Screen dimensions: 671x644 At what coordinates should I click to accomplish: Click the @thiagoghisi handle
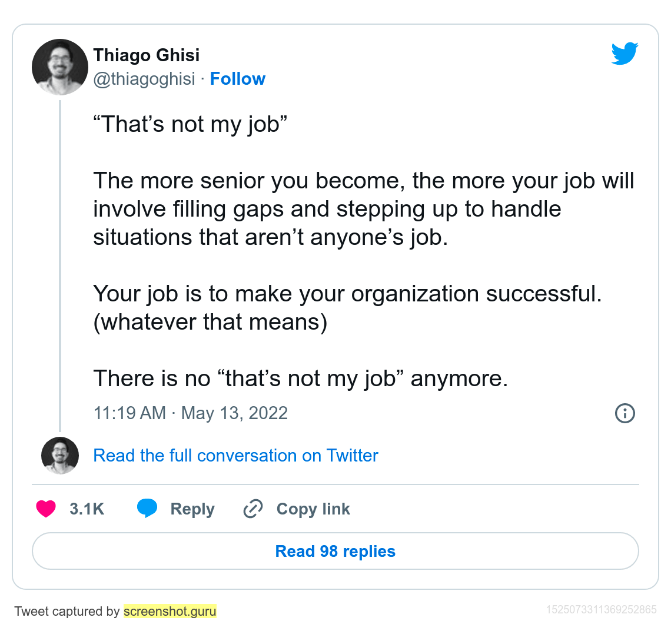[x=144, y=79]
